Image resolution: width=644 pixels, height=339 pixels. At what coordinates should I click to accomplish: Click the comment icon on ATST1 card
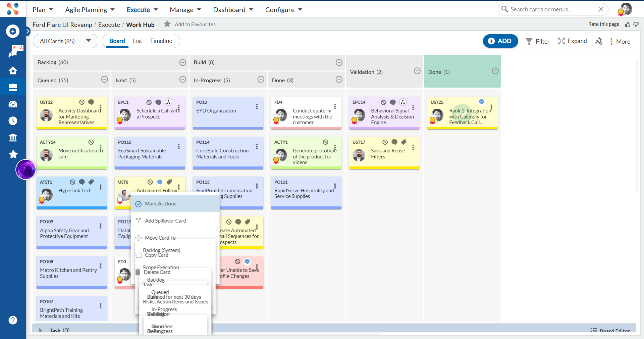82,182
